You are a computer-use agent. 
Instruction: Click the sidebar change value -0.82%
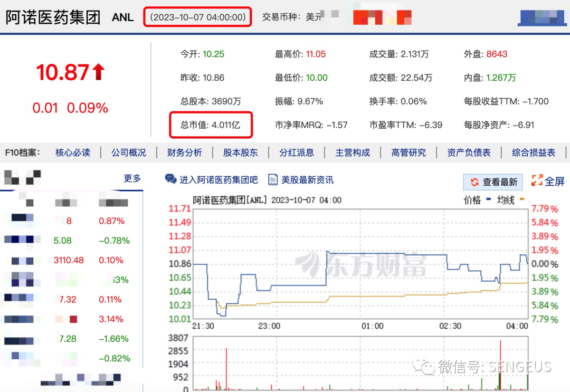pyautogui.click(x=115, y=359)
